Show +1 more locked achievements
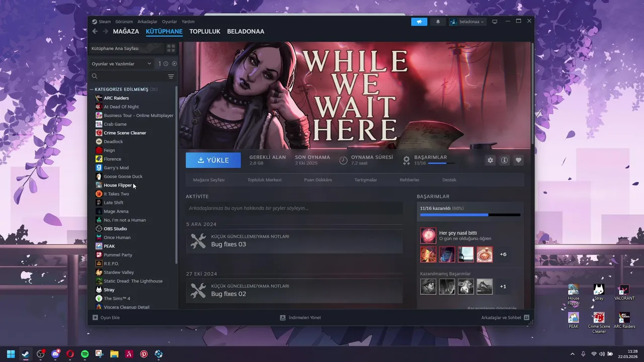 point(503,287)
